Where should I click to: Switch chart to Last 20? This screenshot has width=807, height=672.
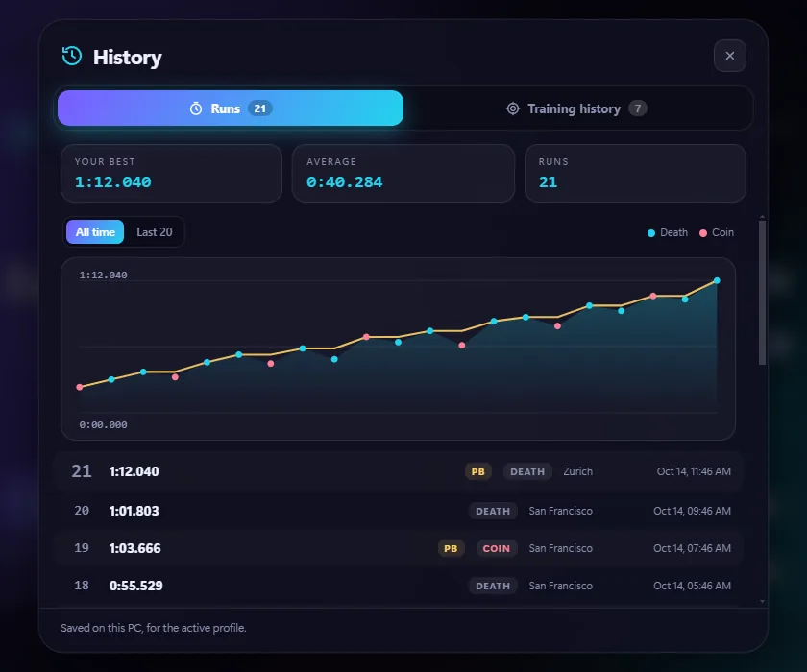pos(155,232)
